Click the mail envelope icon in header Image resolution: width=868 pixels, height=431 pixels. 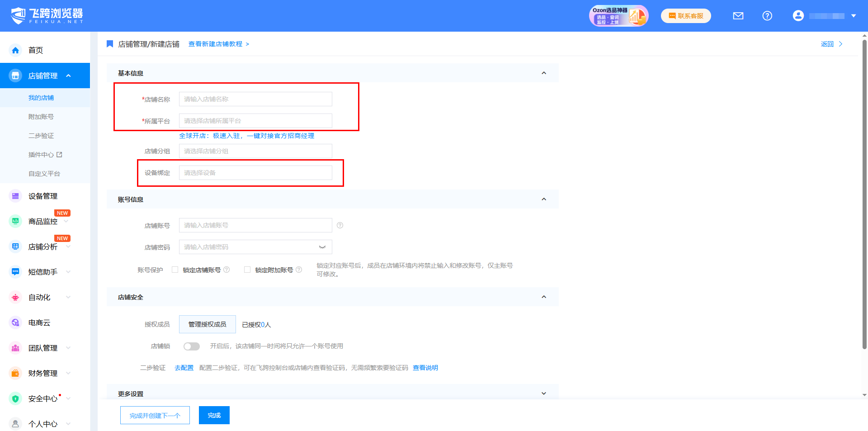click(x=738, y=16)
